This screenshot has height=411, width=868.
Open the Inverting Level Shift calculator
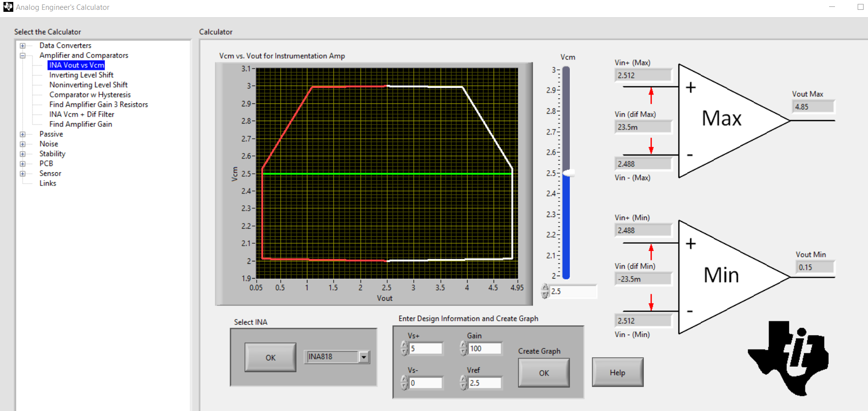[81, 75]
